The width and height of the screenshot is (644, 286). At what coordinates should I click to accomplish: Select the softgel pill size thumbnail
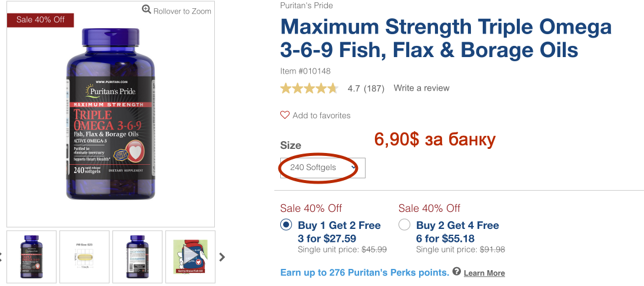(x=84, y=257)
